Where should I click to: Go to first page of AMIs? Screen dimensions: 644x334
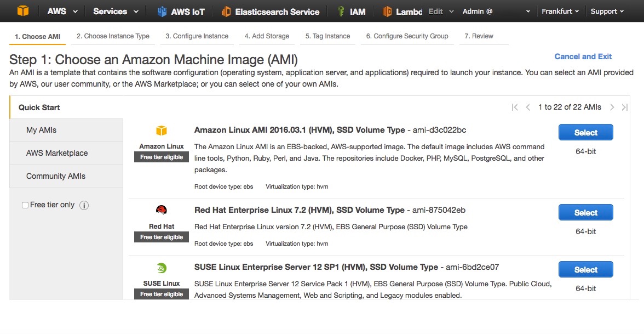click(515, 107)
